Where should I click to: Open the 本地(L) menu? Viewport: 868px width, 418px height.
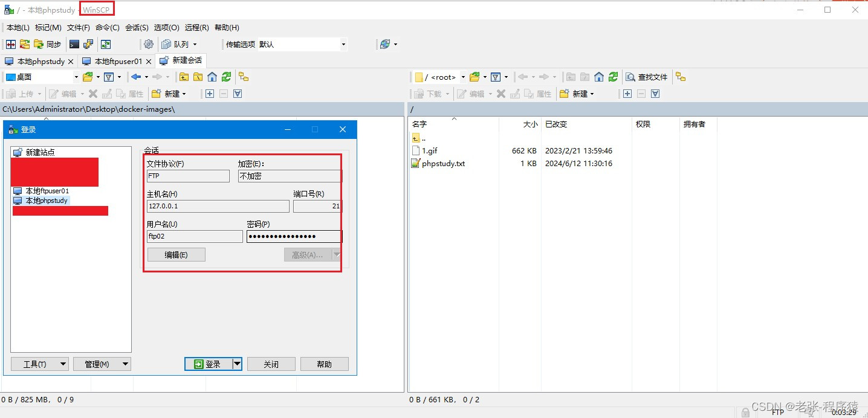point(18,27)
